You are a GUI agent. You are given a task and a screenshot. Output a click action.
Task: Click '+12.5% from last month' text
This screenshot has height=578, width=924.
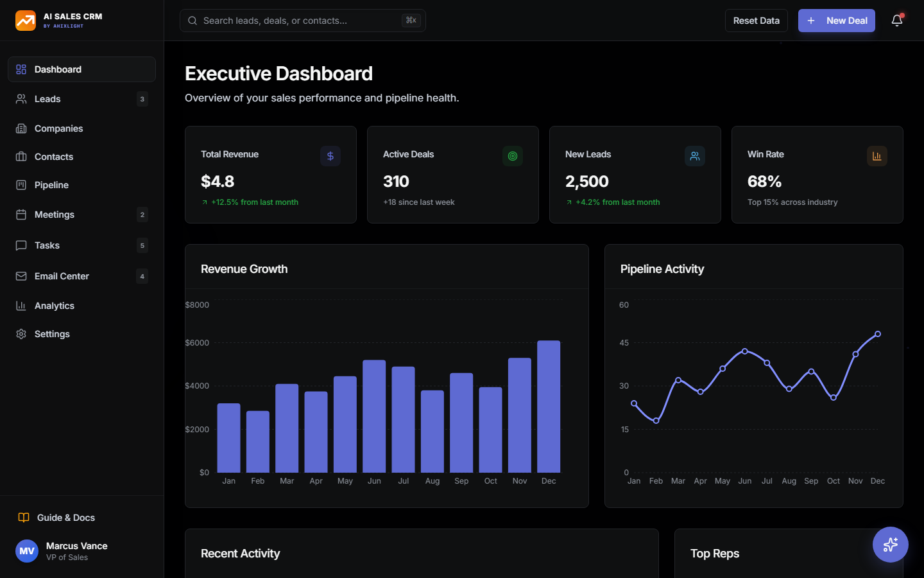pyautogui.click(x=255, y=202)
